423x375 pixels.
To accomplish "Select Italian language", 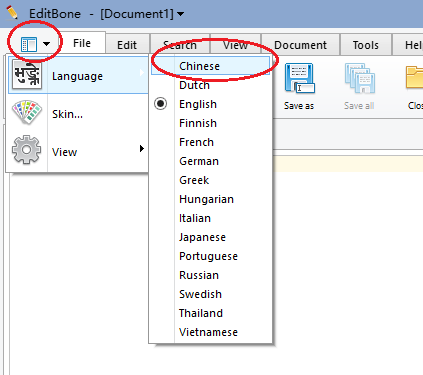I will [x=210, y=218].
